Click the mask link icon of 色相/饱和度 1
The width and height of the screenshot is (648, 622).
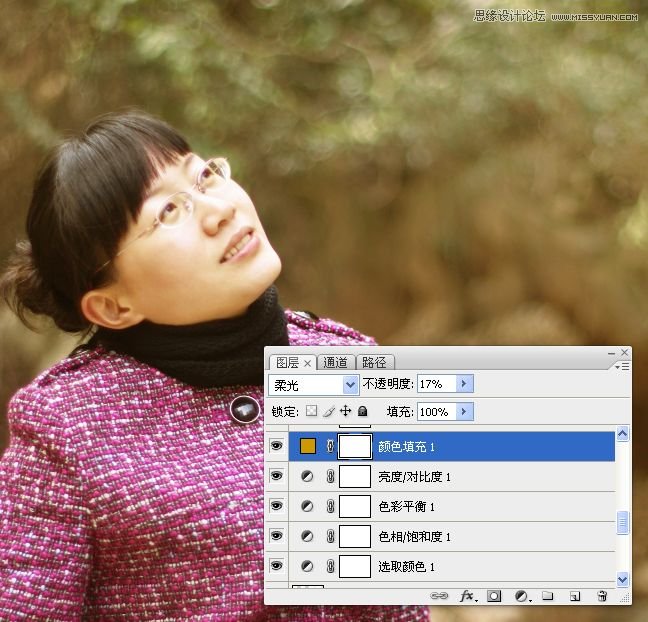(x=330, y=536)
